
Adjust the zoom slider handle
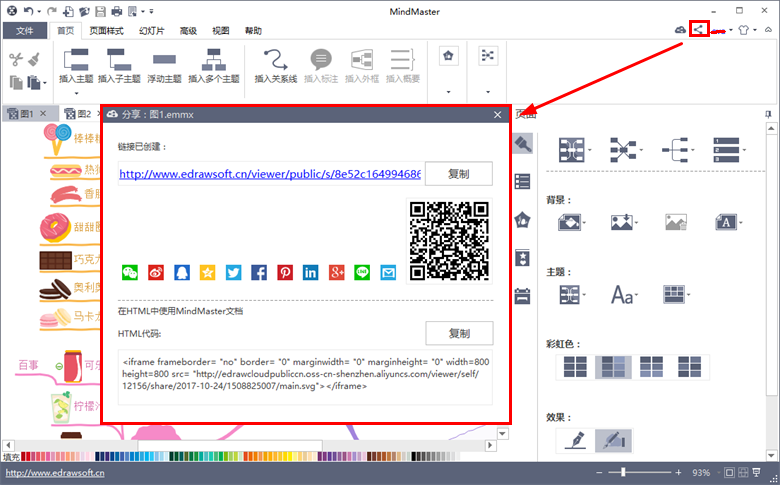623,472
